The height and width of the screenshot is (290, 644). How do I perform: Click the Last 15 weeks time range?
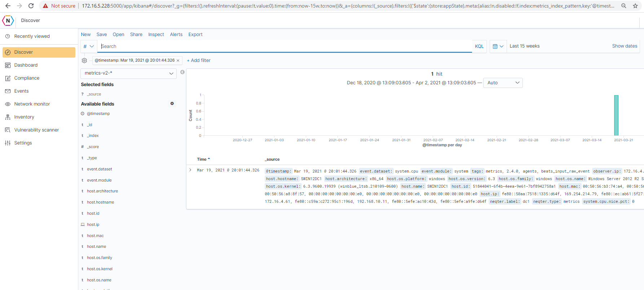pos(525,46)
